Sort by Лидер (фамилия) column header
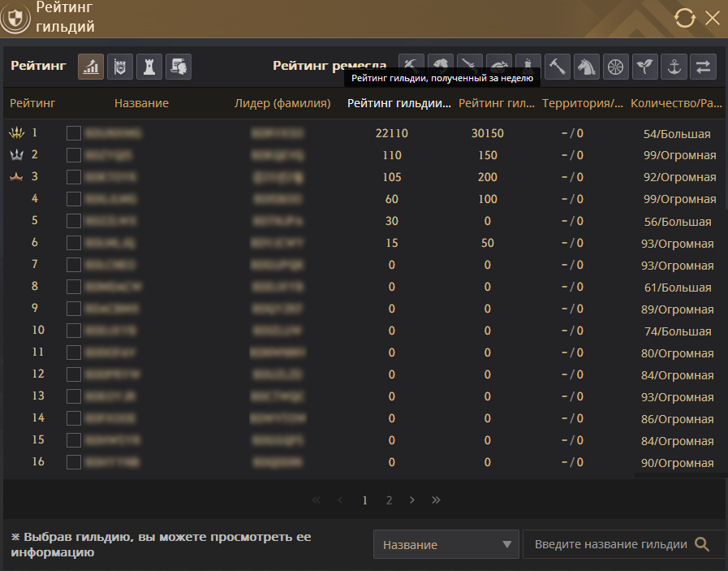 point(282,103)
